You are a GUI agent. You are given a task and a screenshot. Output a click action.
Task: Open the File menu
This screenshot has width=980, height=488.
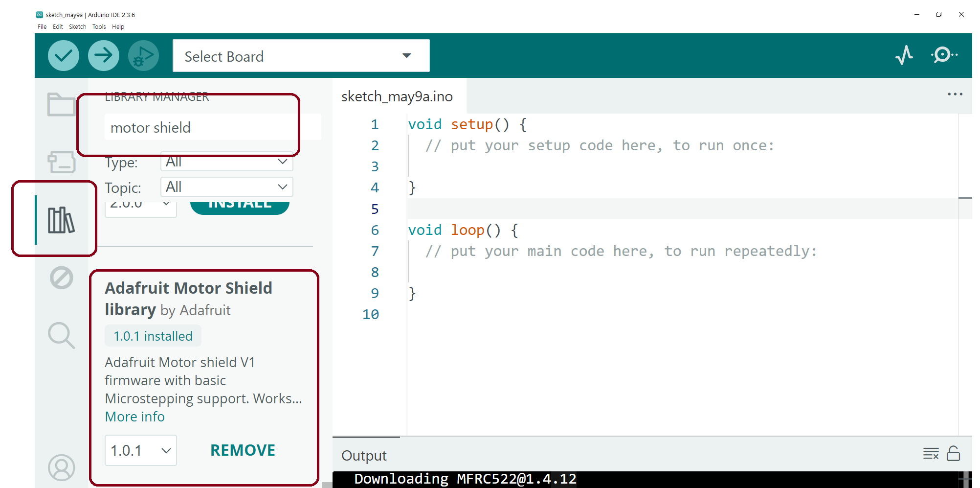[x=42, y=27]
